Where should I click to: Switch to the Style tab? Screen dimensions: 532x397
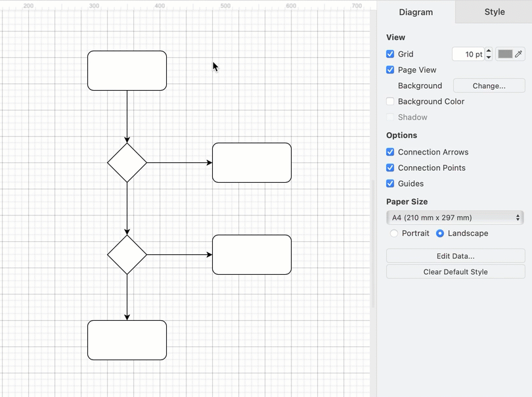(x=493, y=12)
